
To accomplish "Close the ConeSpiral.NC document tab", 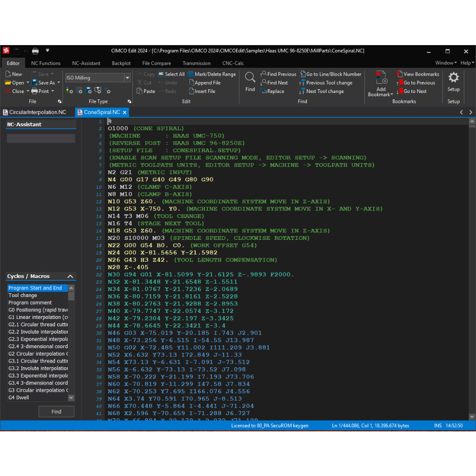I will [125, 112].
